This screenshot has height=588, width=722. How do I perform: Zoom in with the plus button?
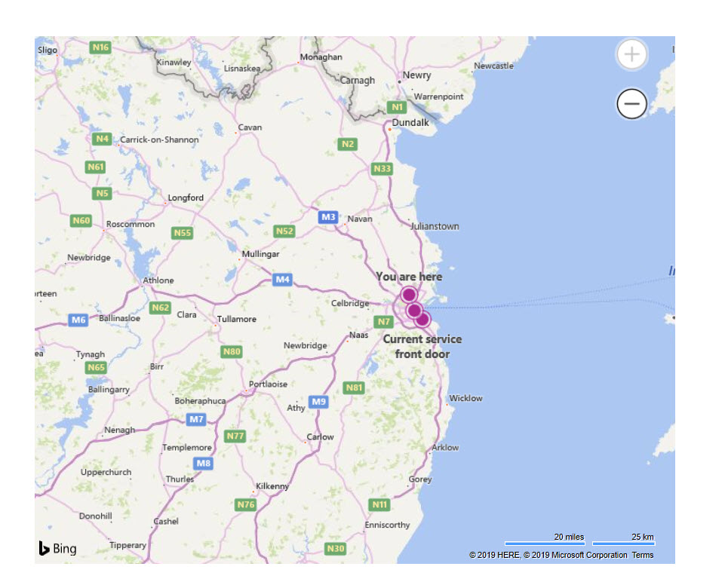631,54
